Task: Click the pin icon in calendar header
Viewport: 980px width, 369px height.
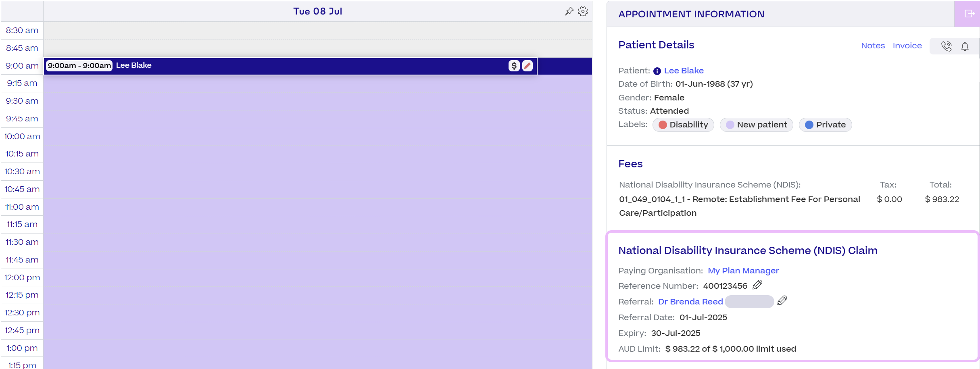Action: click(x=569, y=11)
